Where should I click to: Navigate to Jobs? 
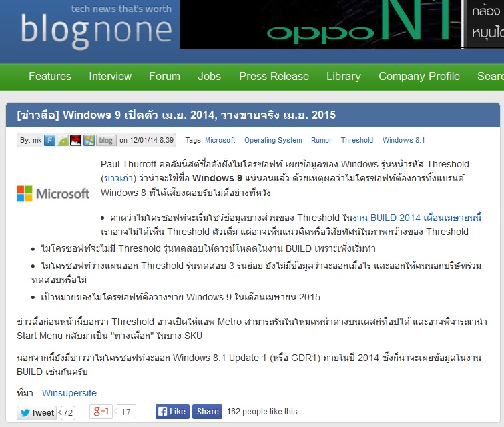pyautogui.click(x=209, y=77)
